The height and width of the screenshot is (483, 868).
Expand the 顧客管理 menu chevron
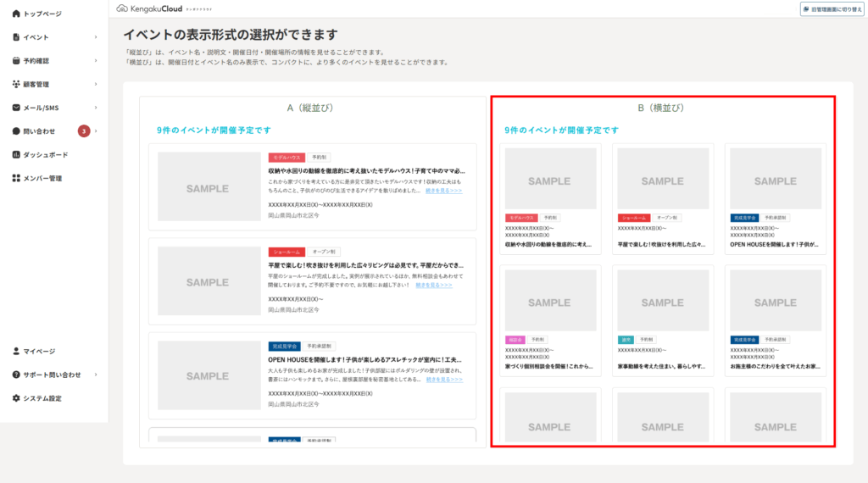(96, 84)
